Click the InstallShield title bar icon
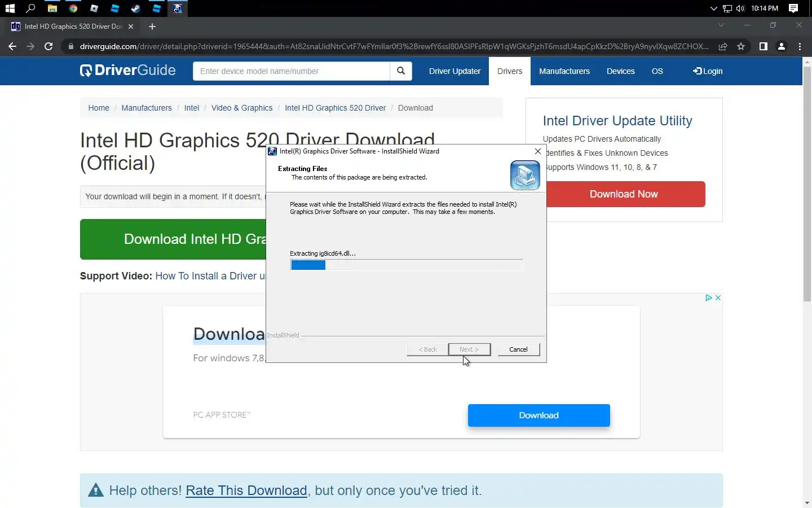 [x=272, y=151]
